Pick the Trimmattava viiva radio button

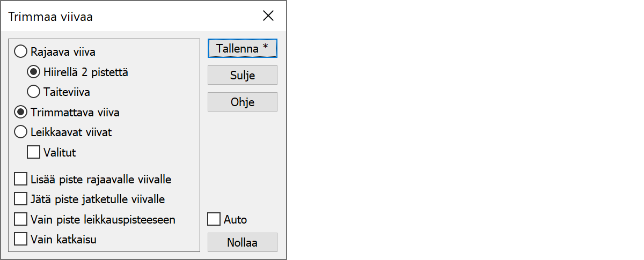21,113
